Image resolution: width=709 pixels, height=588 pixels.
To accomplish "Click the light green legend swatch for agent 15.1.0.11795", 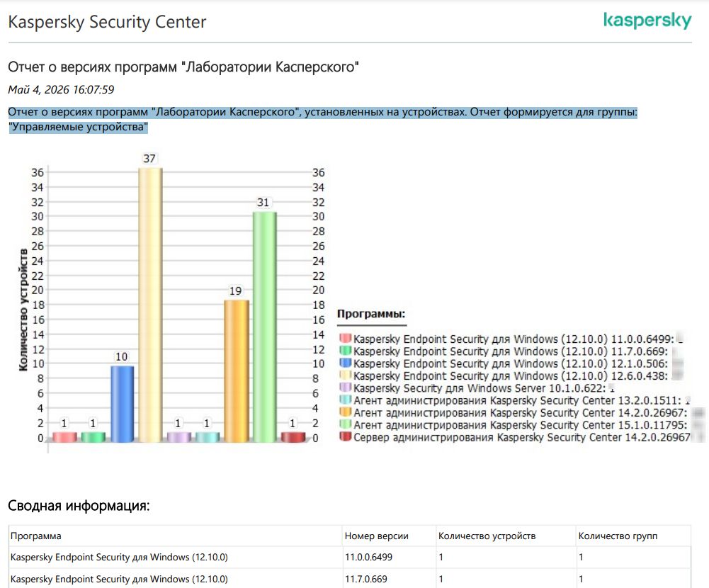I will 346,424.
